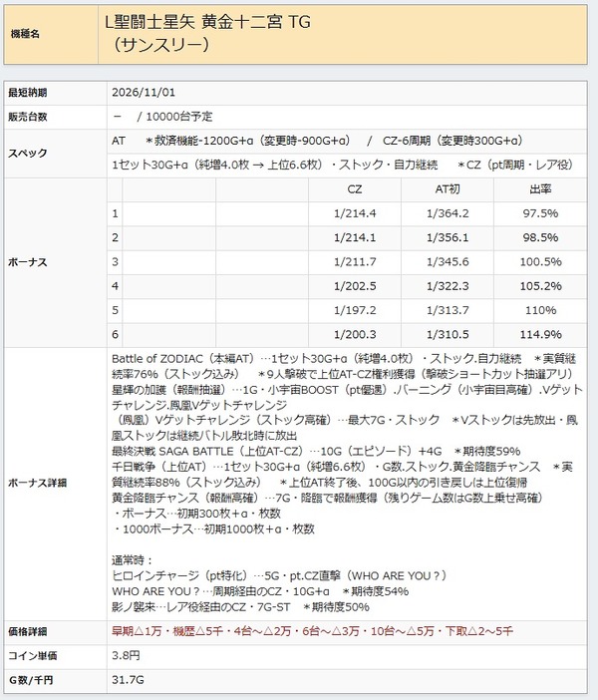Screen dimensions: 598x700
Task: Select AT value 1/356.1 for setting 2
Action: tap(448, 237)
